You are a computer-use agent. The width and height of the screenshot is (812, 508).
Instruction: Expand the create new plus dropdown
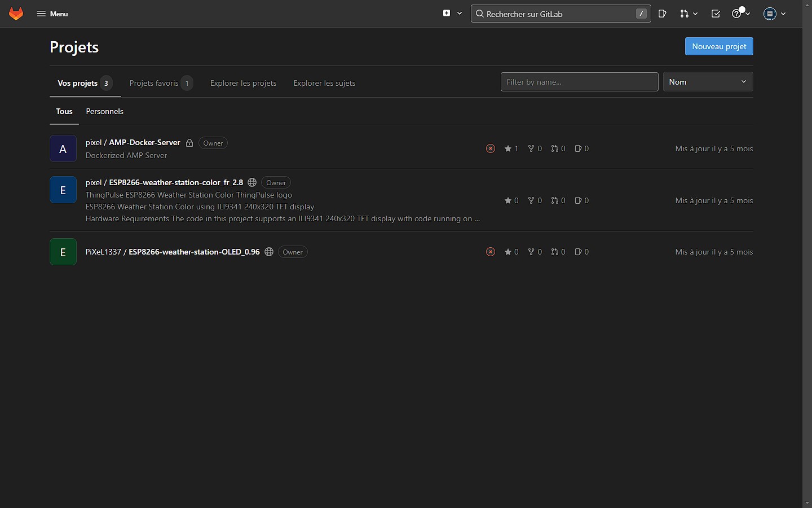pyautogui.click(x=452, y=14)
